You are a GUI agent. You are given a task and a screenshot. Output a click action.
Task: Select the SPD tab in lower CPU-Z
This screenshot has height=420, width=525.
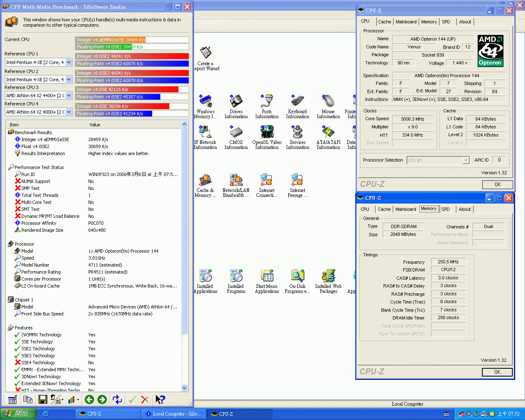(445, 209)
